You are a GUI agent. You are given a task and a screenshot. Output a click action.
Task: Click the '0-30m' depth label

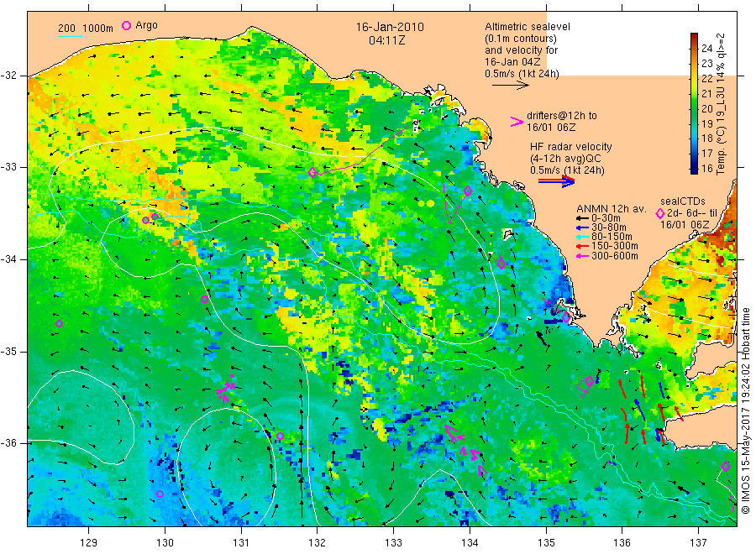606,218
